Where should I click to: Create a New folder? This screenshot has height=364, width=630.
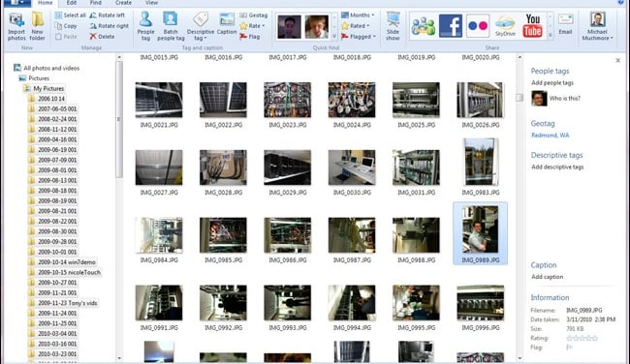[38, 26]
